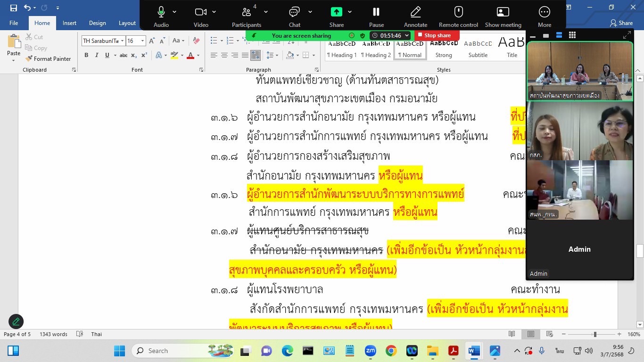The height and width of the screenshot is (362, 644).
Task: Click the red Stop share button
Action: (437, 35)
